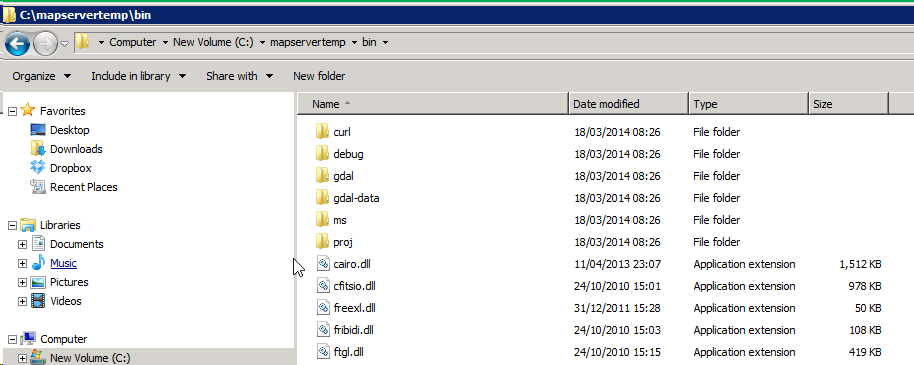The height and width of the screenshot is (365, 914).
Task: Click the Forward navigation arrow
Action: (x=45, y=43)
